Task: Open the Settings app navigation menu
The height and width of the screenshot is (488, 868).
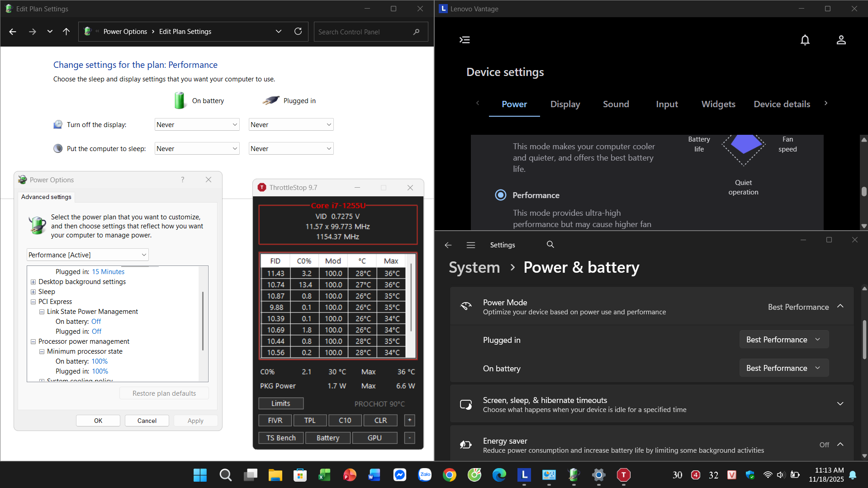Action: tap(471, 245)
